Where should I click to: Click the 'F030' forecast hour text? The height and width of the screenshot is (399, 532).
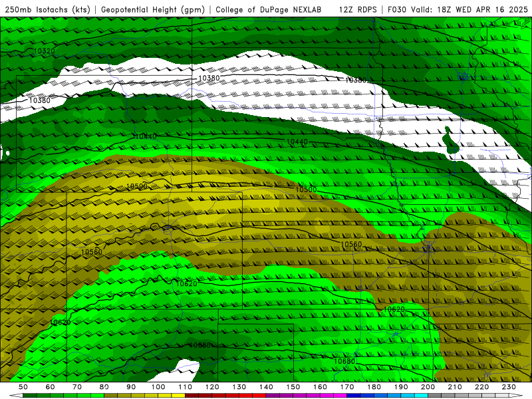396,10
